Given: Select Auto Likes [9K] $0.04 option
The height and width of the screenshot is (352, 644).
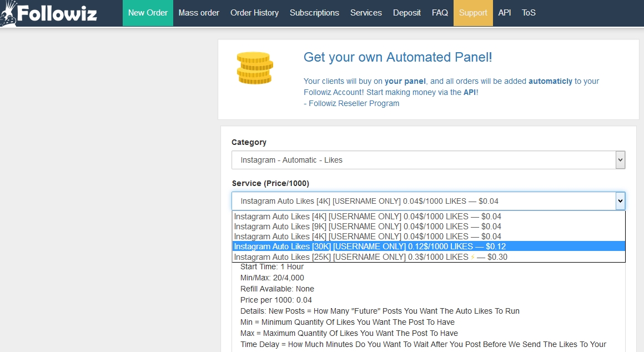Looking at the screenshot, I should point(429,227).
